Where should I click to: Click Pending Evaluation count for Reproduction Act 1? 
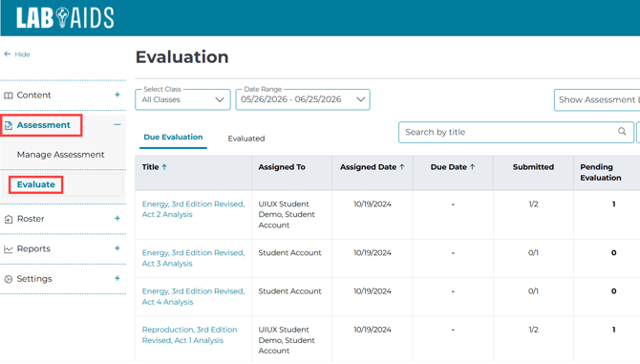[613, 330]
